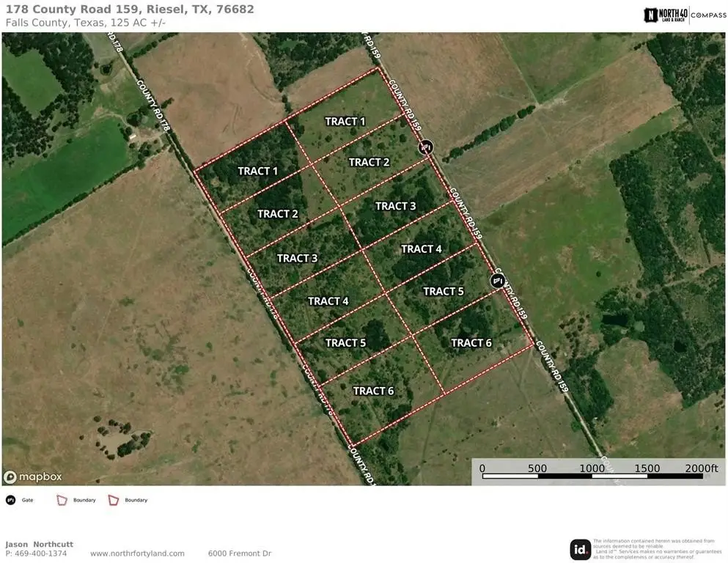This screenshot has height=563, width=728.
Task: Open the www.northrfortyland.com website link
Action: tap(137, 553)
